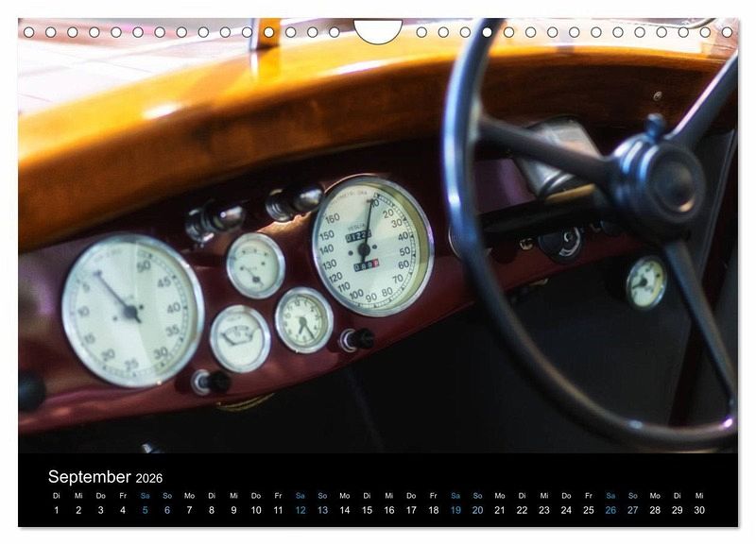The width and height of the screenshot is (756, 545).
Task: Click the small gauge right of steering column
Action: (x=646, y=282)
